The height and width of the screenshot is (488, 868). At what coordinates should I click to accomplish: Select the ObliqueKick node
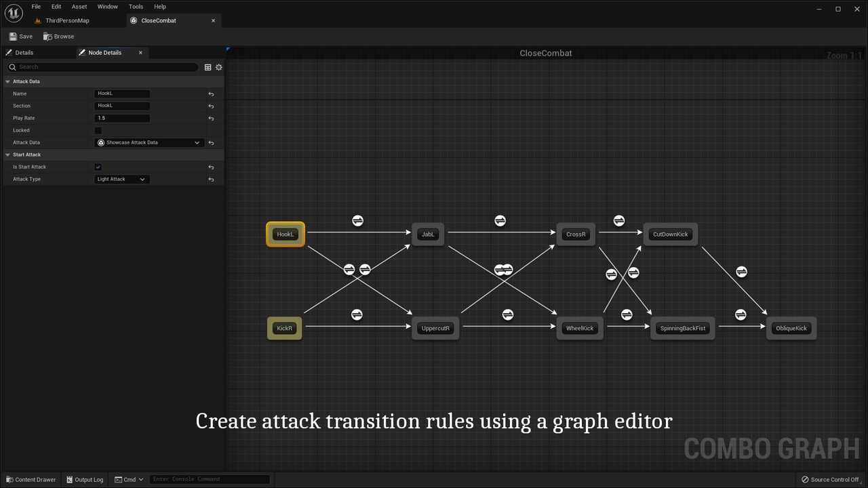(x=791, y=328)
